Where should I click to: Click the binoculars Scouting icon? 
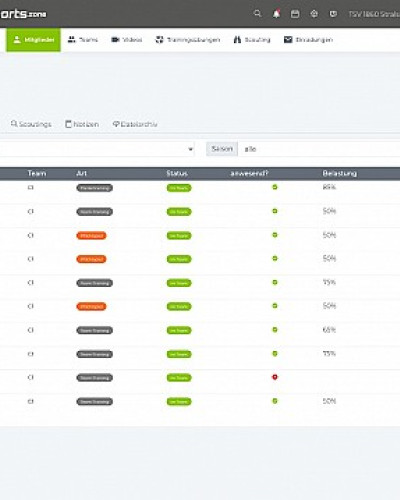coord(237,40)
